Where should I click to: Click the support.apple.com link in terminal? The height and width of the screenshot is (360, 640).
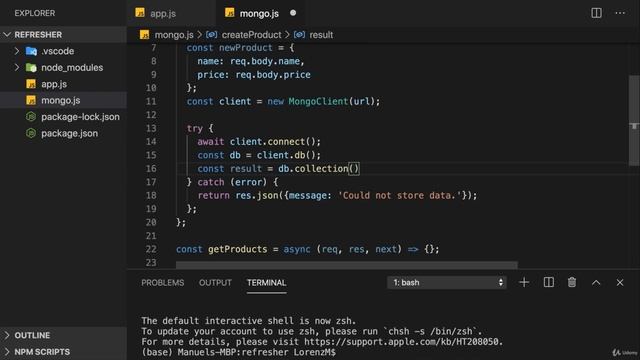tap(403, 342)
